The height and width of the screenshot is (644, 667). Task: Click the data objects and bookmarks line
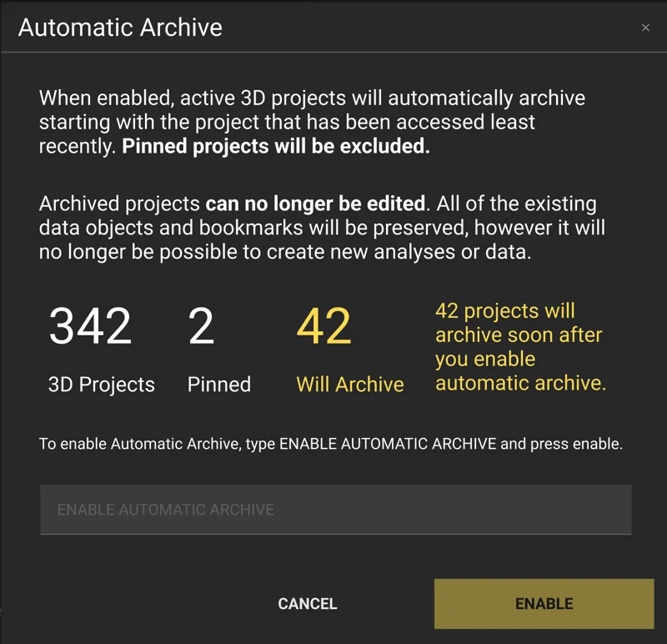tap(322, 228)
